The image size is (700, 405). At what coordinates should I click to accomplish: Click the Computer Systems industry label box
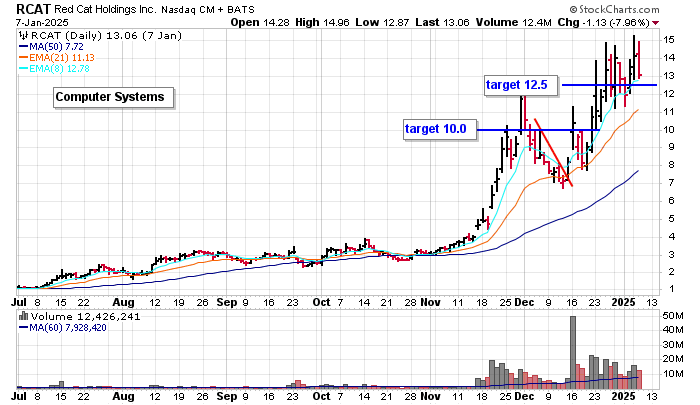click(x=113, y=97)
